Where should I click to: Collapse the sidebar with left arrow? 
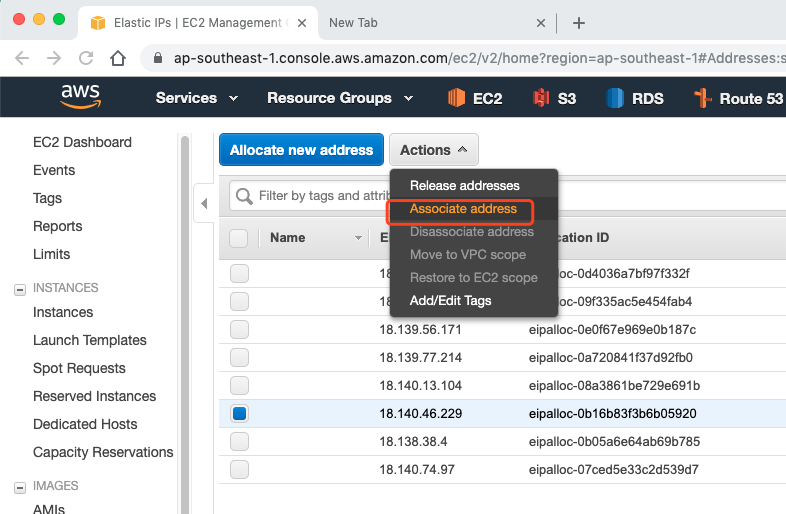tap(204, 203)
